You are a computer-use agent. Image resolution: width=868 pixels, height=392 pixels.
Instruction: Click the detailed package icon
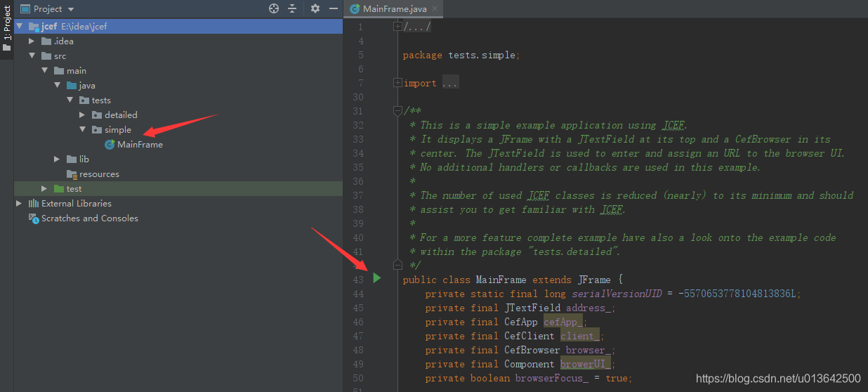click(x=97, y=115)
